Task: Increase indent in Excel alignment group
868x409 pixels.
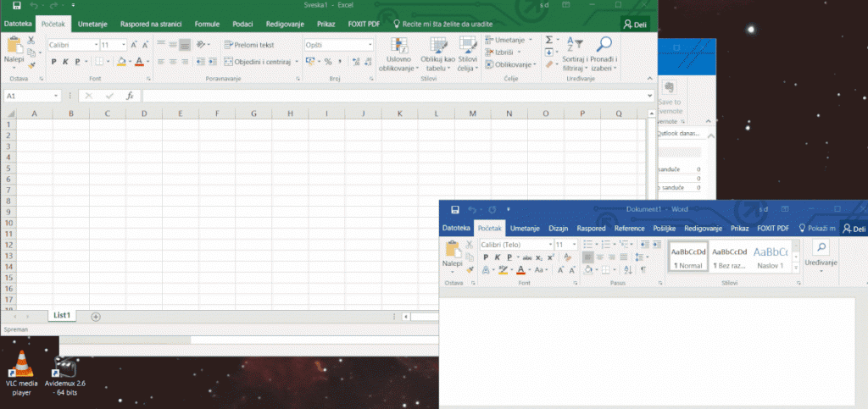Action: [213, 62]
